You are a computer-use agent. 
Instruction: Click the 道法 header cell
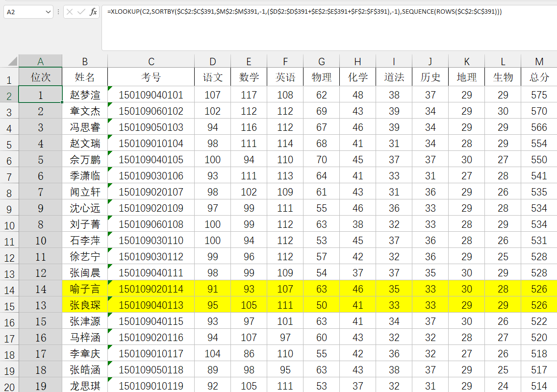tap(394, 77)
